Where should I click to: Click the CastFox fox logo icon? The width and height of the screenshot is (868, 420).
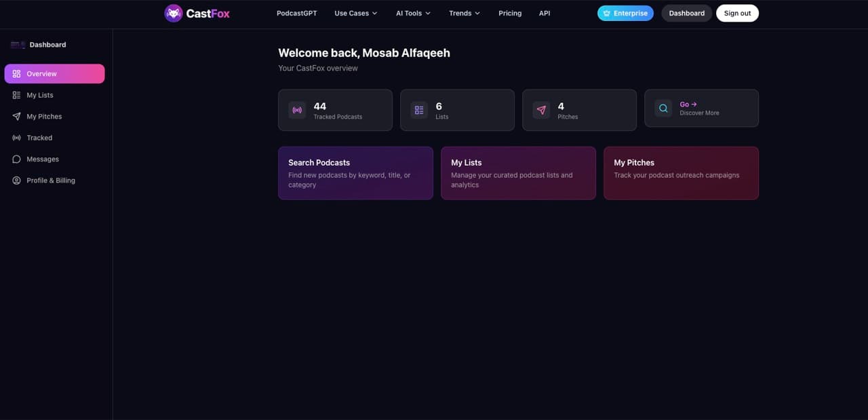[174, 14]
